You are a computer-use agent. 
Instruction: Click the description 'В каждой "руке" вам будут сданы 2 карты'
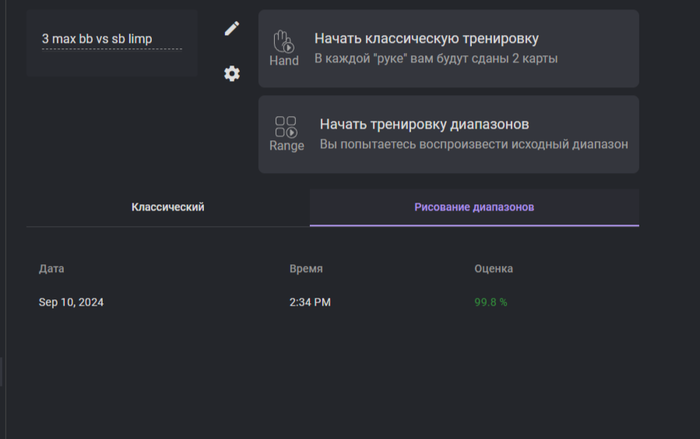[x=436, y=59]
